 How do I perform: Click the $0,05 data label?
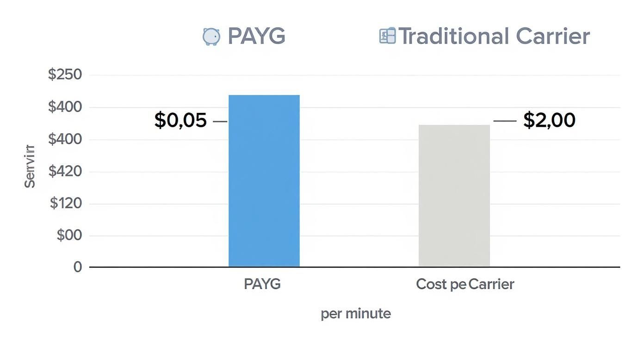point(180,120)
